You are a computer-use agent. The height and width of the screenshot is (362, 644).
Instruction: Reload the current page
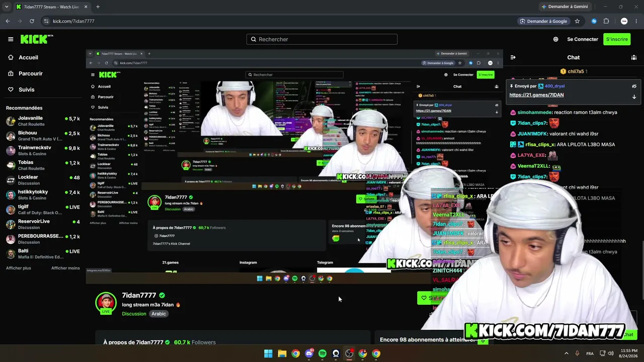coord(32,21)
